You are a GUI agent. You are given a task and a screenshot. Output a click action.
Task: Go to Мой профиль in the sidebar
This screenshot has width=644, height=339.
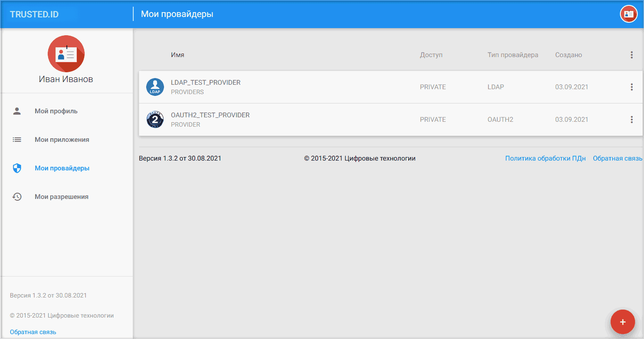pos(56,111)
